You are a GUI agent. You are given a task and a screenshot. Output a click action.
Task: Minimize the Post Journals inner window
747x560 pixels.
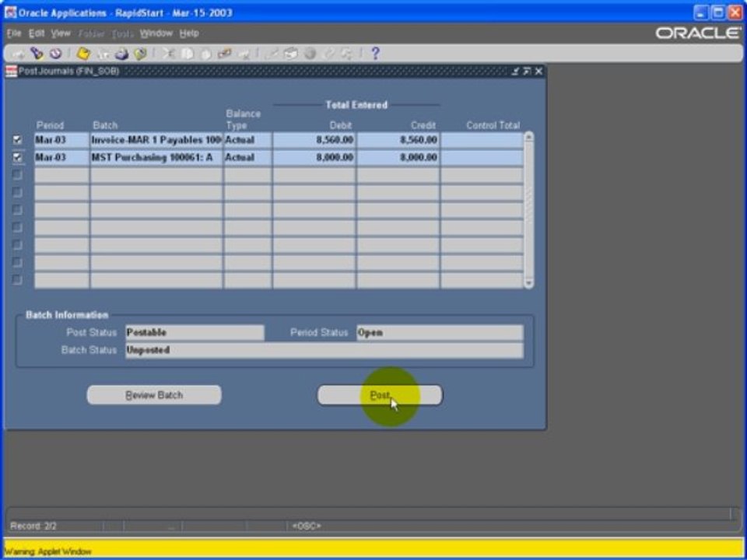coord(515,71)
